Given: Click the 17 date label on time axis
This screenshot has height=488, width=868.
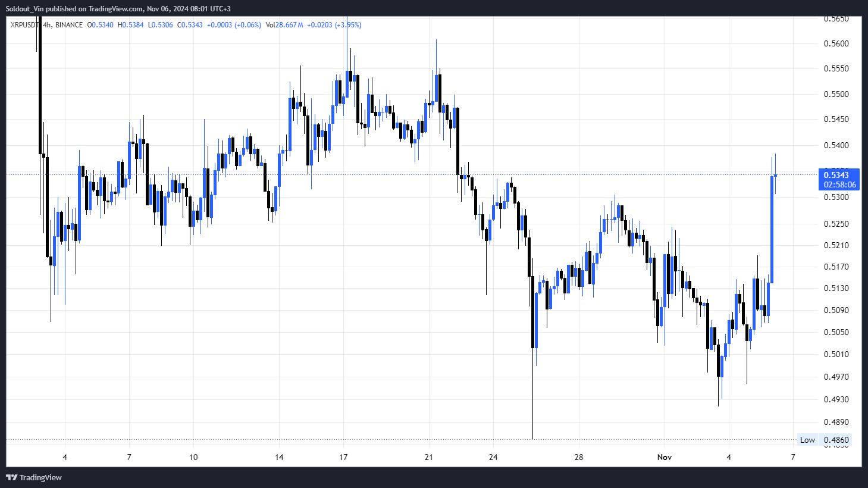Looking at the screenshot, I should click(343, 457).
